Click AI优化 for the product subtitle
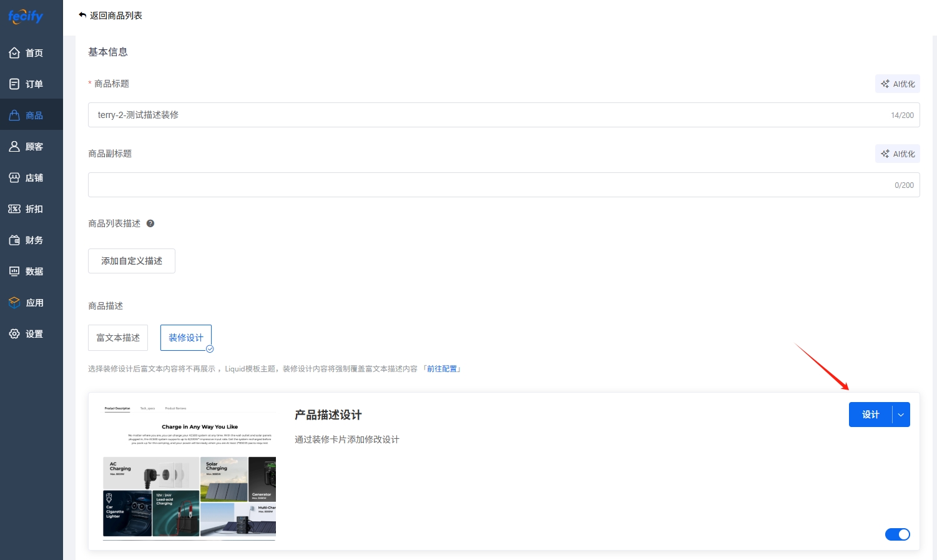 897,154
